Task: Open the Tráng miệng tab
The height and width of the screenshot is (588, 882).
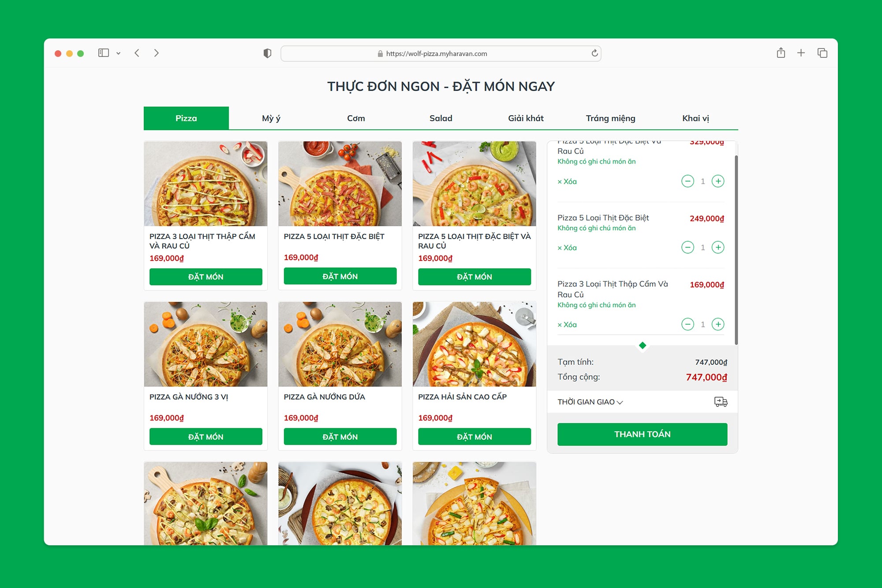Action: [x=610, y=118]
